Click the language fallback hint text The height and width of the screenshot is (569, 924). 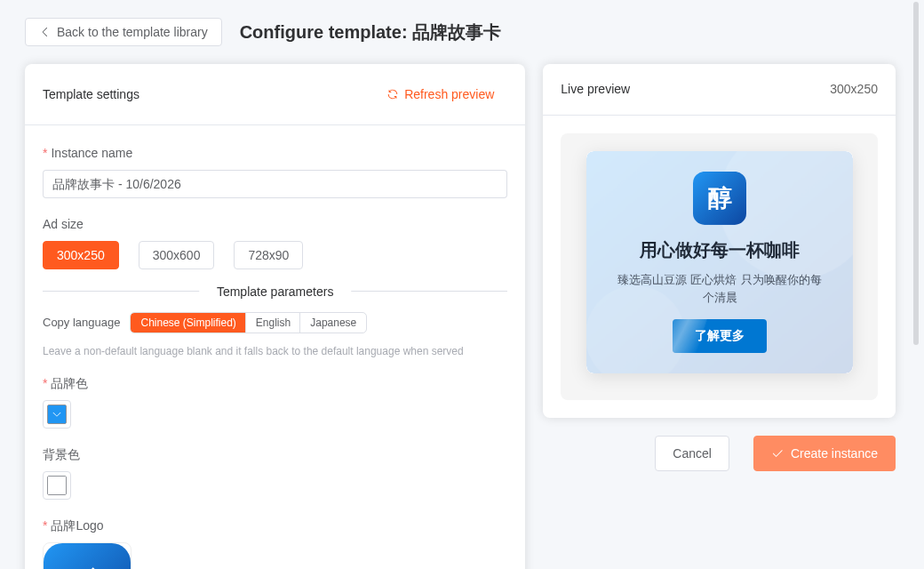click(253, 351)
